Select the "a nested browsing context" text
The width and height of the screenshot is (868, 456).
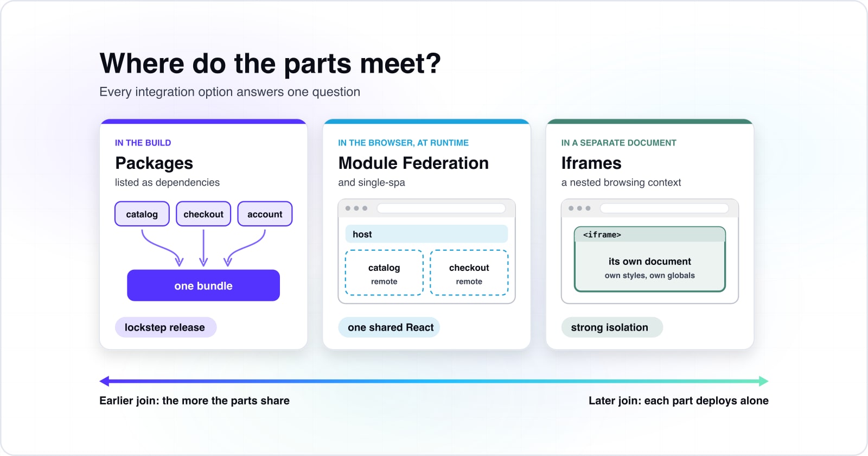click(621, 182)
